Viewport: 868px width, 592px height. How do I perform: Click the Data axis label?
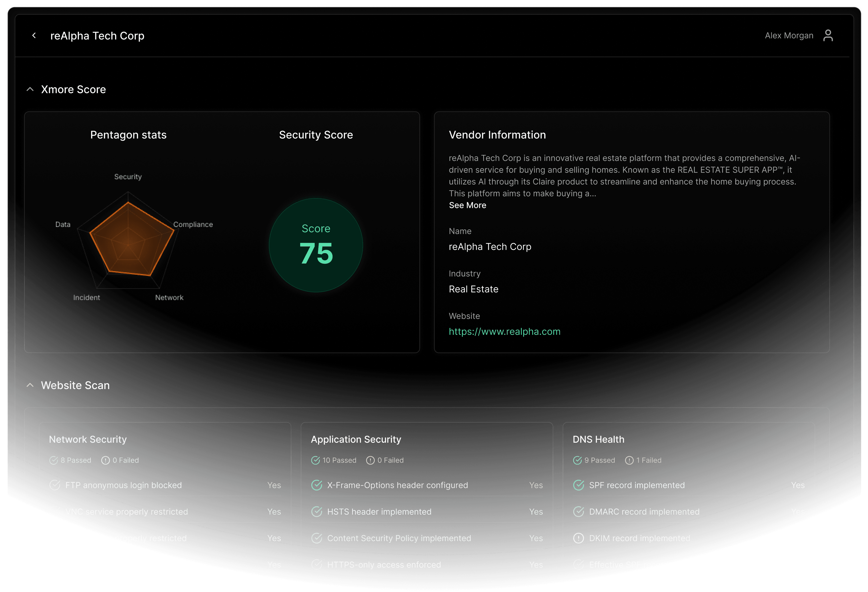(x=63, y=225)
